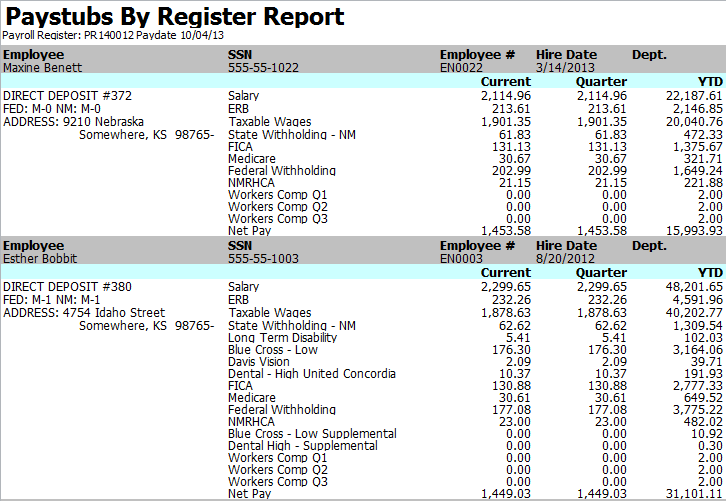Click SSN value 555-55-1022

pyautogui.click(x=263, y=67)
